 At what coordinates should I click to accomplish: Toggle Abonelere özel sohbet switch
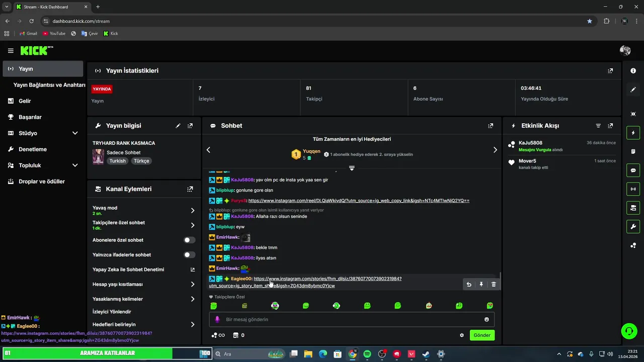click(189, 240)
